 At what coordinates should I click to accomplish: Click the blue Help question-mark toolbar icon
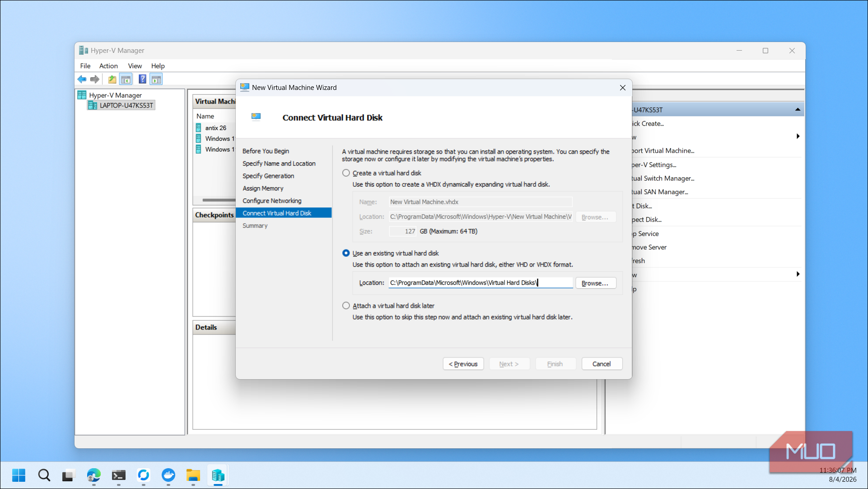pyautogui.click(x=142, y=80)
